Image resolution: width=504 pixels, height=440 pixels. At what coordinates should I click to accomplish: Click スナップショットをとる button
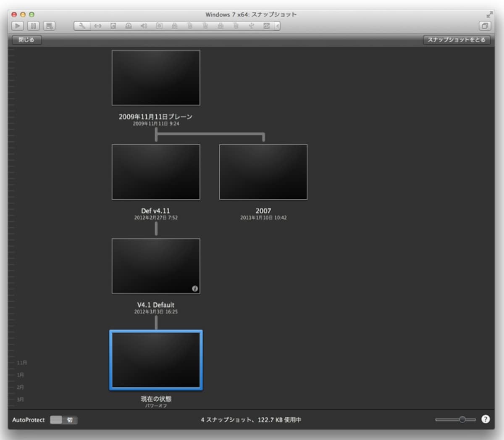457,40
